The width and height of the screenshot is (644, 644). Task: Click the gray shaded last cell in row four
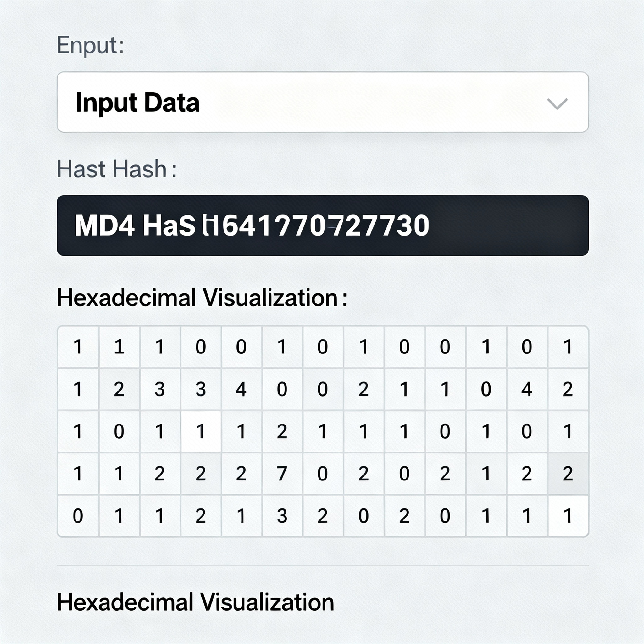[x=568, y=473]
